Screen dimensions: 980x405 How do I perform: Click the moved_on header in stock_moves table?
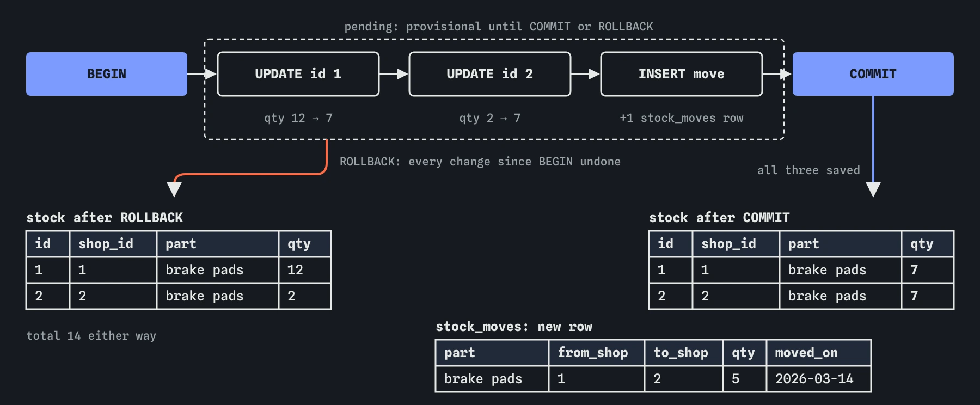pyautogui.click(x=819, y=353)
